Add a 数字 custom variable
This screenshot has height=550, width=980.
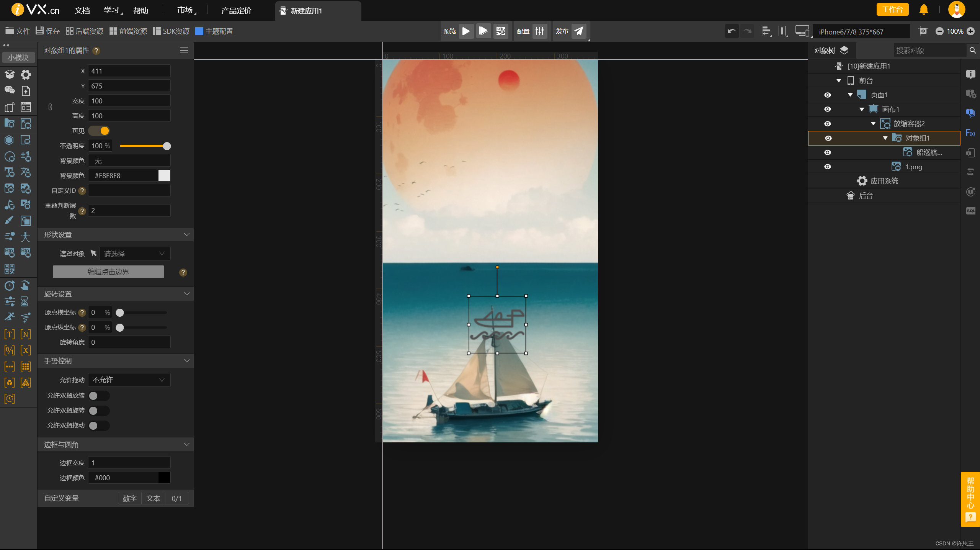(x=130, y=498)
